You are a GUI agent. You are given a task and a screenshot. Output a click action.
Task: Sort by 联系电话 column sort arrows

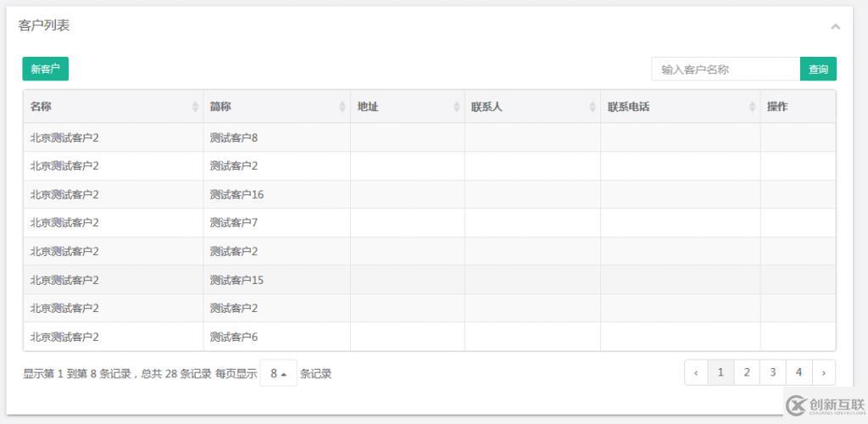753,107
